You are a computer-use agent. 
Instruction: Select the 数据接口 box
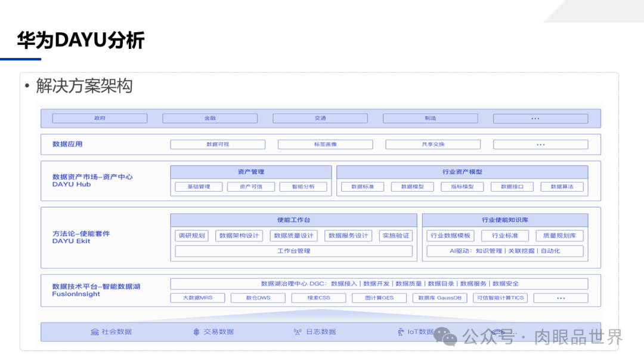pos(512,187)
